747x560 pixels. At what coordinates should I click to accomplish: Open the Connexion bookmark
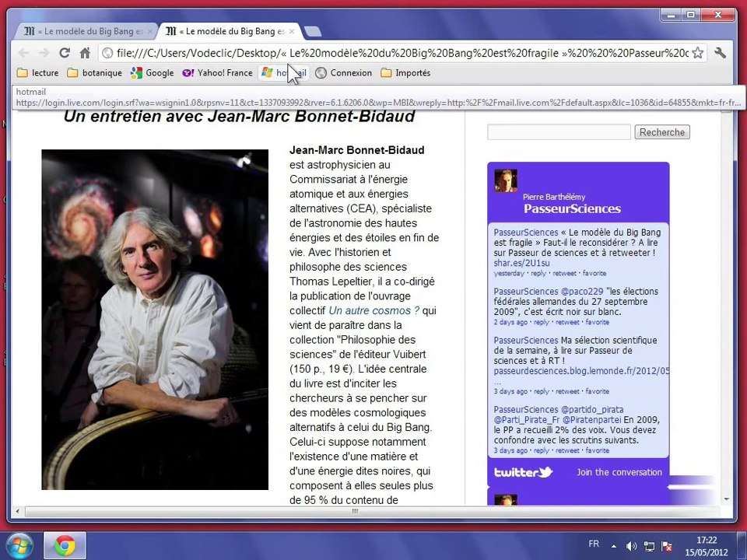(343, 73)
